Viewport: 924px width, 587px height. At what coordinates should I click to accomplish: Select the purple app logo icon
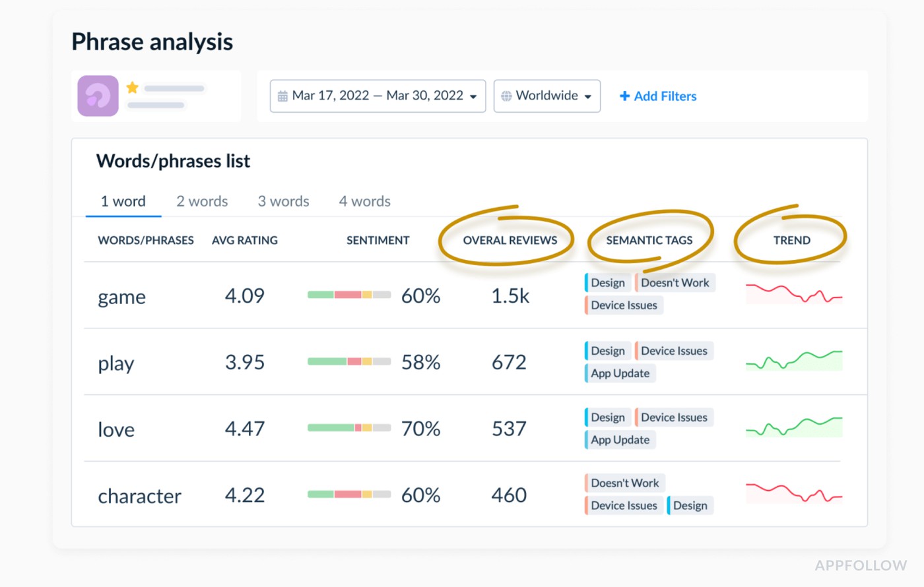coord(97,96)
